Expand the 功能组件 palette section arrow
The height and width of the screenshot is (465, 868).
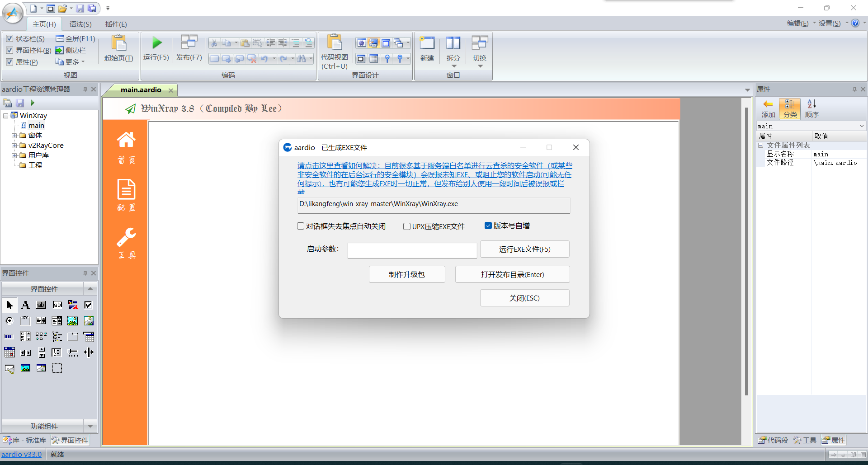point(90,426)
